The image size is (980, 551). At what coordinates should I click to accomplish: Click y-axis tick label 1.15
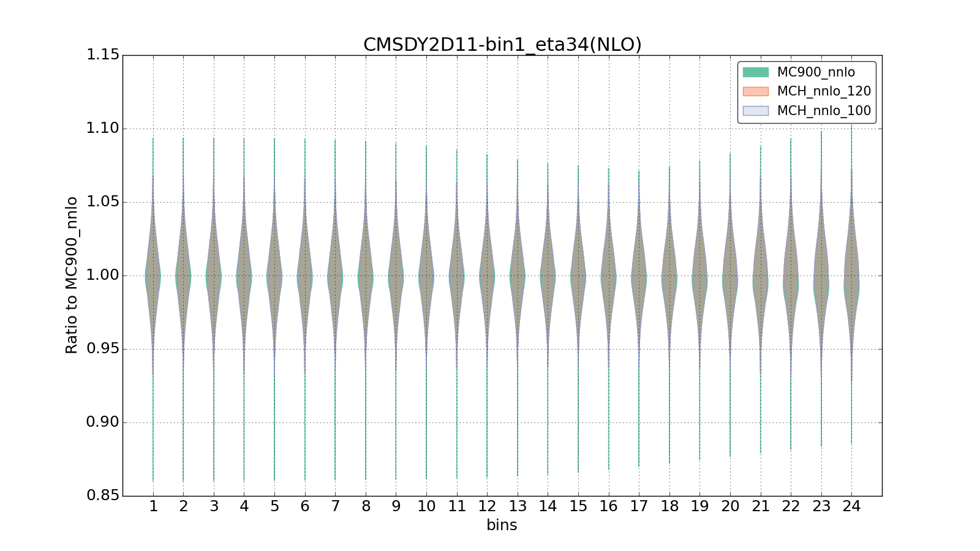click(x=103, y=55)
